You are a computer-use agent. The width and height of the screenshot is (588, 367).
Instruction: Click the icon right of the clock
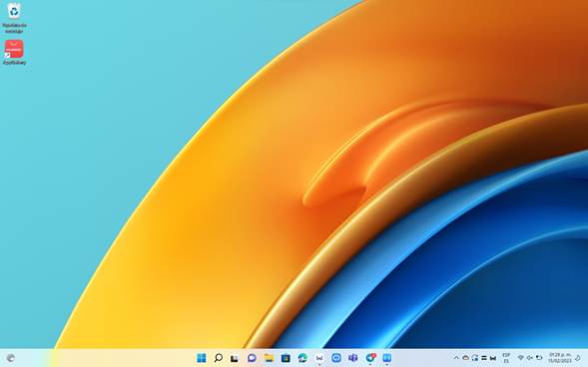pyautogui.click(x=578, y=358)
